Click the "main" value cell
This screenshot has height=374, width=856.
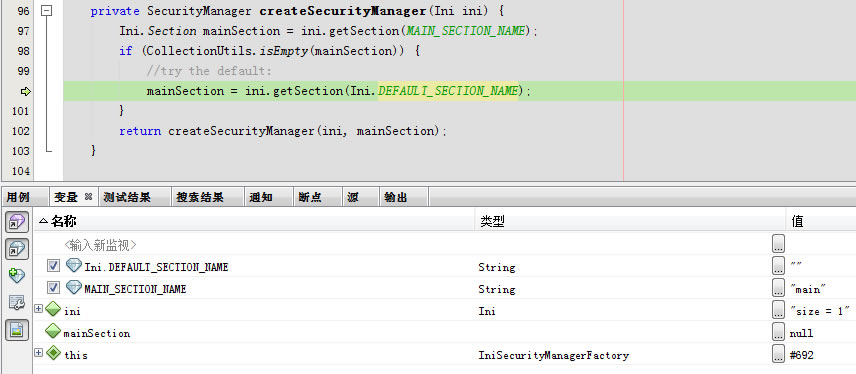click(808, 289)
